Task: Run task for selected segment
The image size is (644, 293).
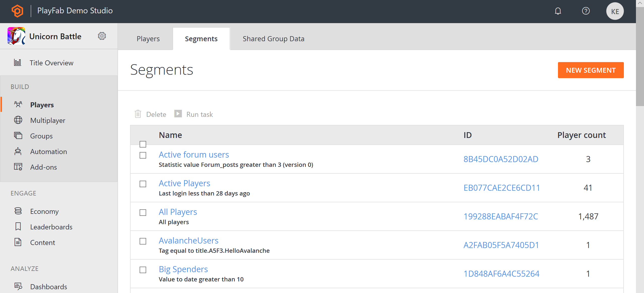Action: point(194,114)
